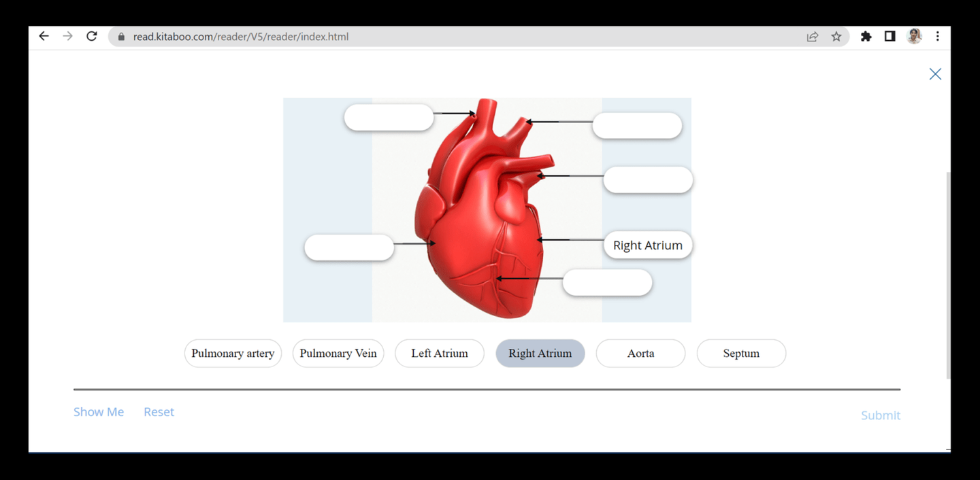Open Chrome three-dot menu
This screenshot has width=980, height=480.
937,37
